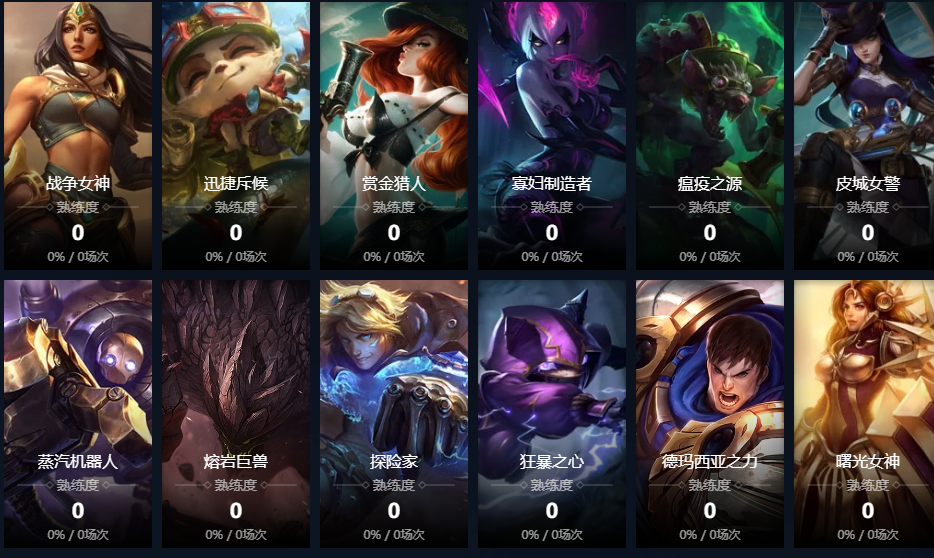Open the 迅捷斥候 champion card

(236, 135)
